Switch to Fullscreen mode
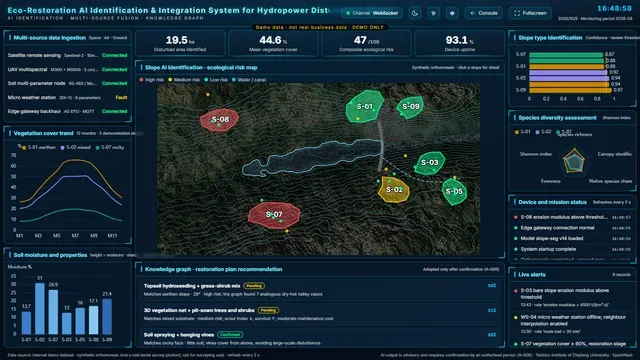Viewport: 640px width, 360px height. tap(530, 13)
